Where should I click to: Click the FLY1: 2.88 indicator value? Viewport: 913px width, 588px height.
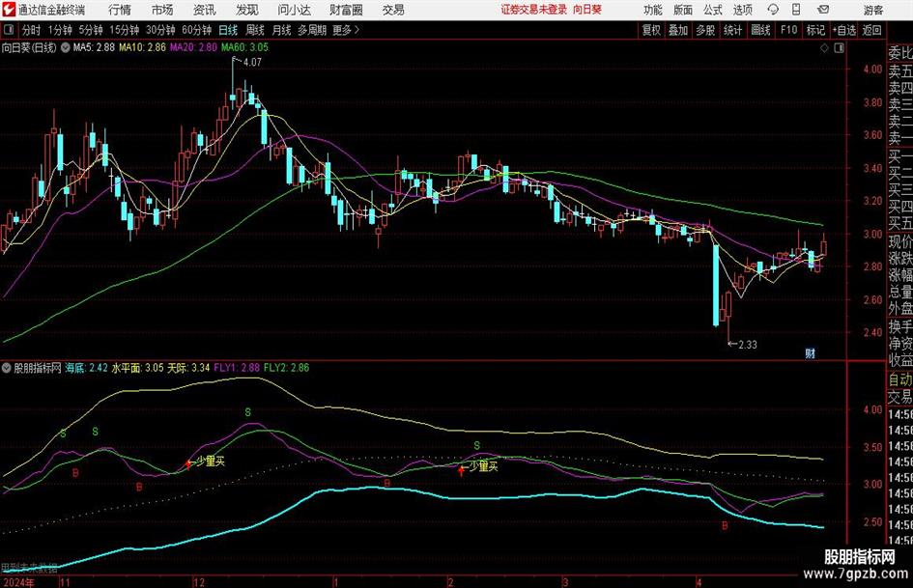click(237, 368)
